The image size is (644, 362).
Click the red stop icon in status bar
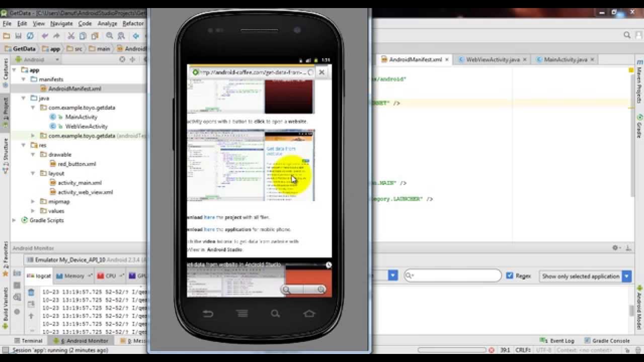pos(492,350)
